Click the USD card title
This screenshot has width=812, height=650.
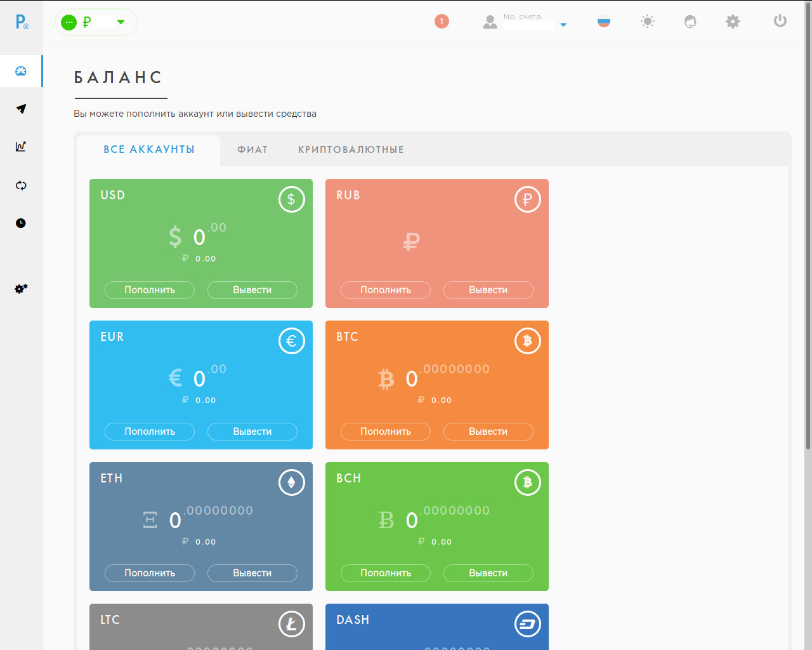coord(113,196)
